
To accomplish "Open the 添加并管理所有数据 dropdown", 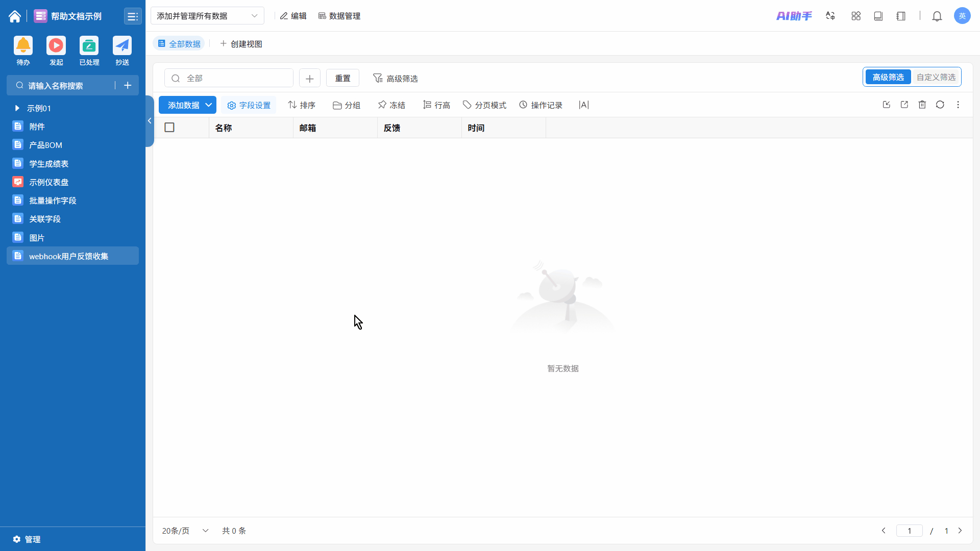I will [x=207, y=16].
